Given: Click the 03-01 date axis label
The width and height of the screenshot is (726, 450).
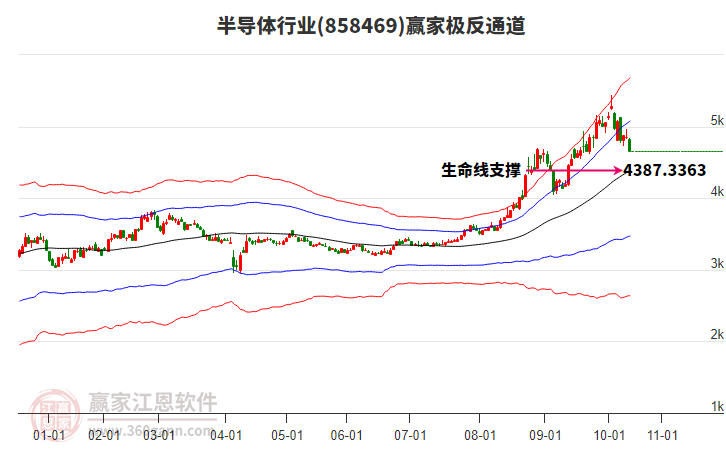Looking at the screenshot, I should pyautogui.click(x=159, y=435).
